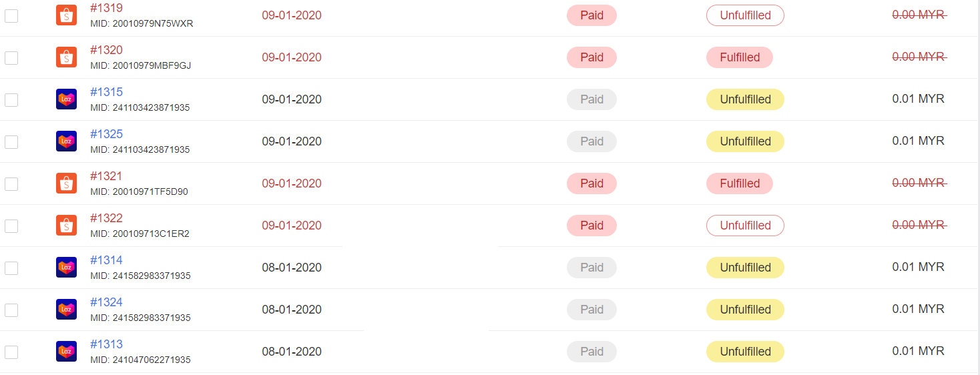Click the grey Paid badge for order #1313

click(x=591, y=352)
